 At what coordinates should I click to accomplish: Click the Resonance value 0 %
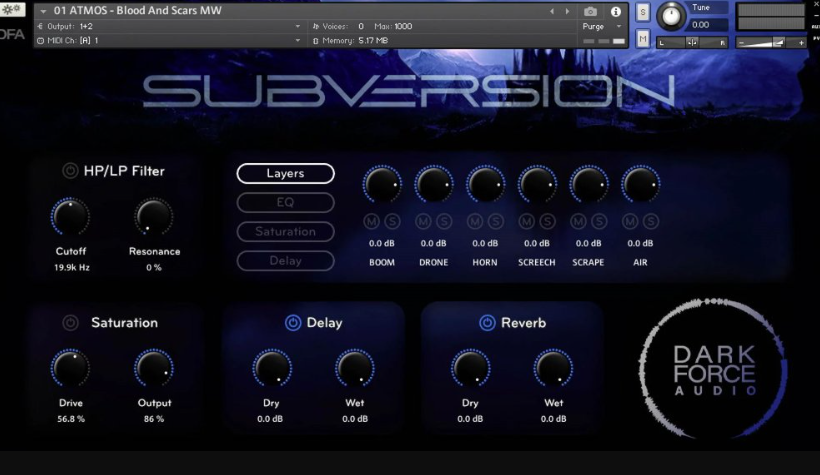154,267
